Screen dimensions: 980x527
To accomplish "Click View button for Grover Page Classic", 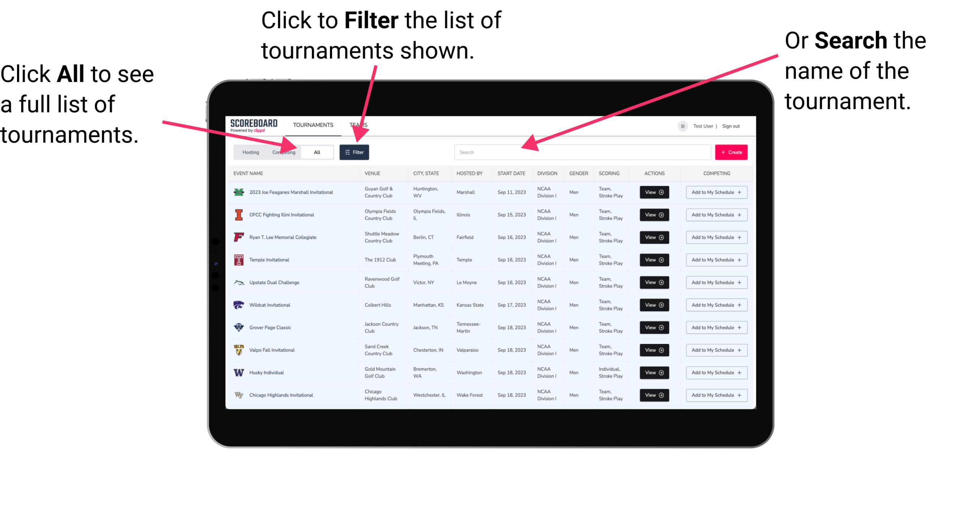I will click(654, 327).
